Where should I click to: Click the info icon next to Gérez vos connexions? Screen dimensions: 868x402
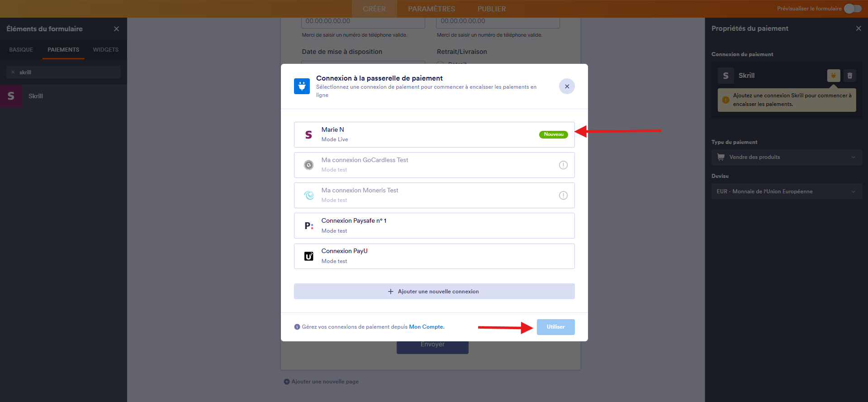click(297, 326)
